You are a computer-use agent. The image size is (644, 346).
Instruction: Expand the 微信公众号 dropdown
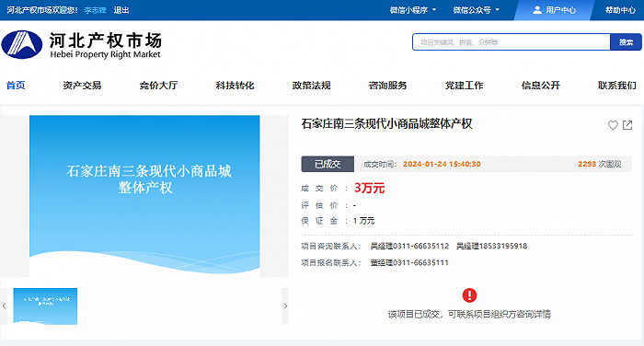(476, 10)
